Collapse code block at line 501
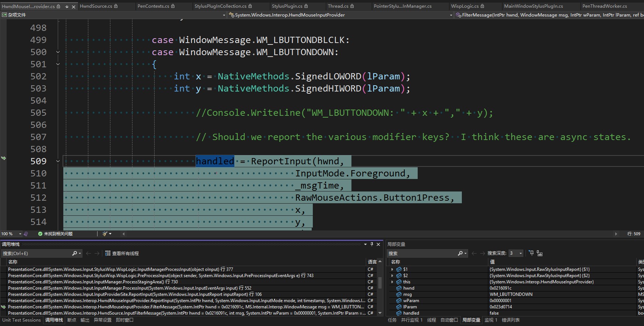The image size is (644, 326). [58, 64]
